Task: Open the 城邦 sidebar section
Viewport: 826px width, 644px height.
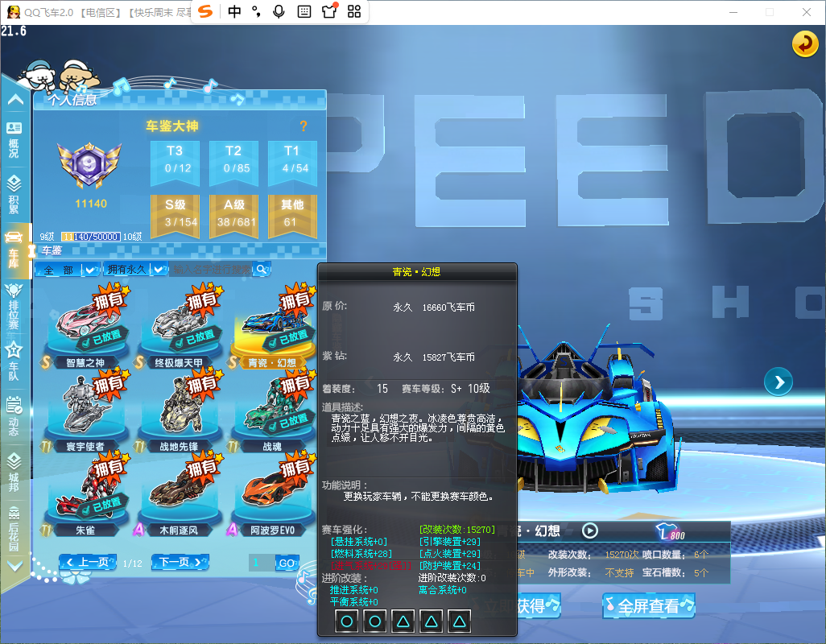Action: [14, 472]
